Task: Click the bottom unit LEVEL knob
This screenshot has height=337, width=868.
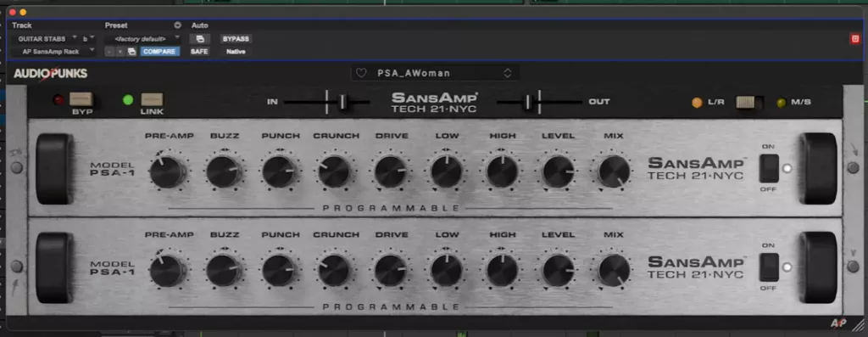Action: [558, 271]
